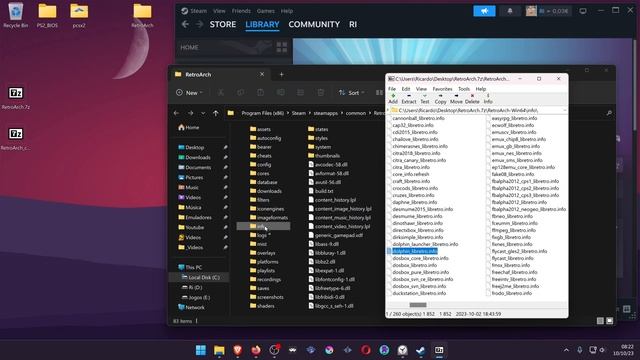This screenshot has width=640, height=360.
Task: Open the Favorites menu in 7-Zip
Action: coord(442,89)
